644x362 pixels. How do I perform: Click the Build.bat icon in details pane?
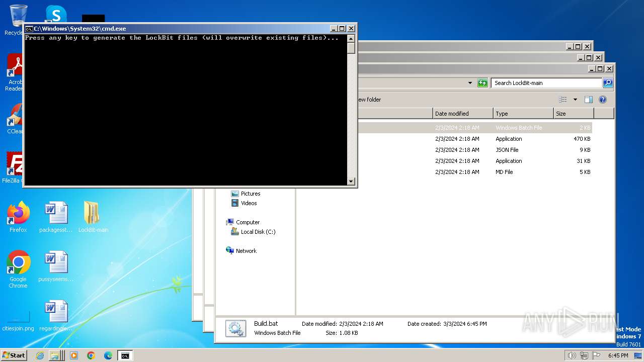[x=235, y=328]
